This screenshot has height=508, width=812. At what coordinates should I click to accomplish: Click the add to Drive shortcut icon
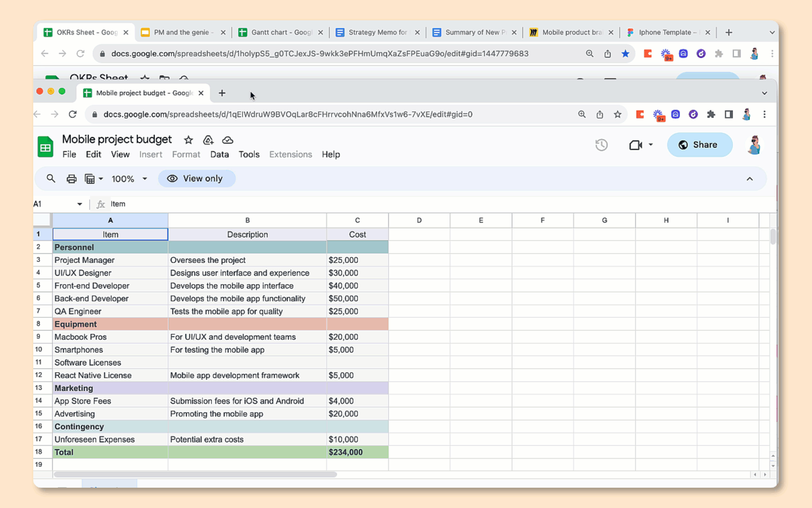click(x=208, y=140)
